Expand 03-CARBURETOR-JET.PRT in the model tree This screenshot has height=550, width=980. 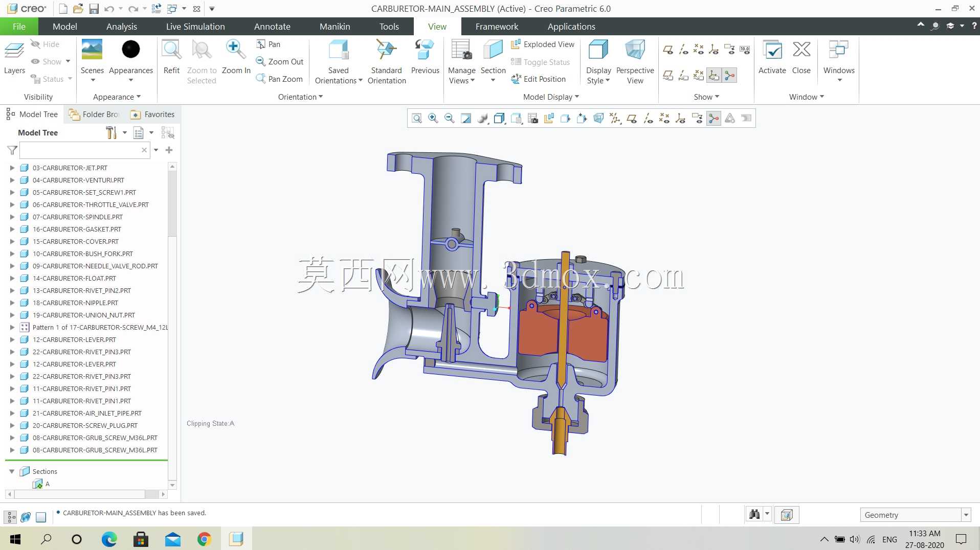[x=12, y=168]
